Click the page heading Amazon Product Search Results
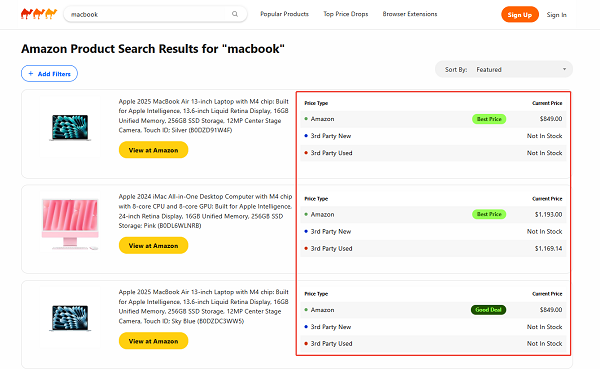 point(153,49)
